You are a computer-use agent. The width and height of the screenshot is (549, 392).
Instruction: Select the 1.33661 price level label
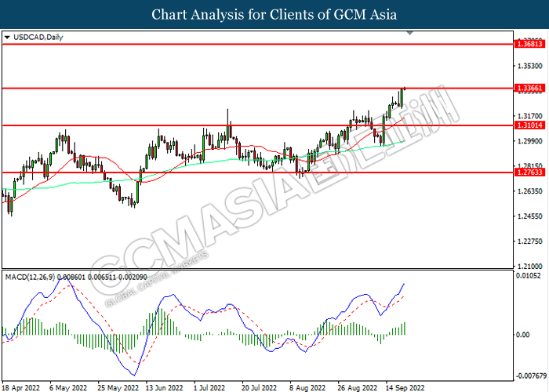529,88
